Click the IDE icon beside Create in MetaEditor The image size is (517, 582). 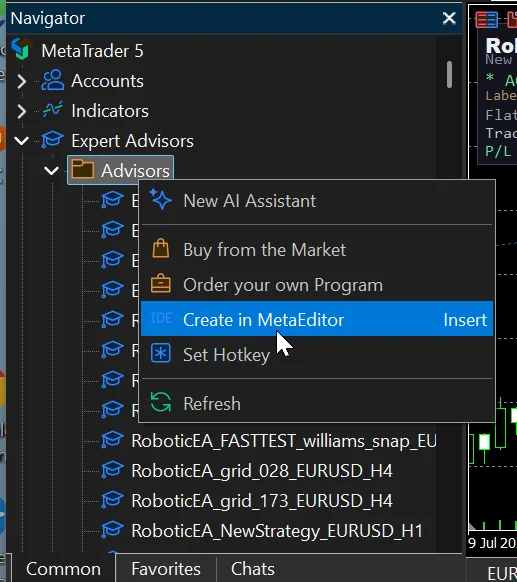(161, 318)
